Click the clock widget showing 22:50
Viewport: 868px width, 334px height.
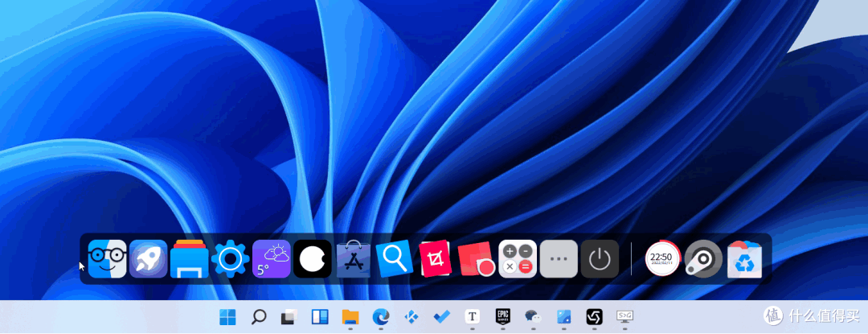[662, 258]
